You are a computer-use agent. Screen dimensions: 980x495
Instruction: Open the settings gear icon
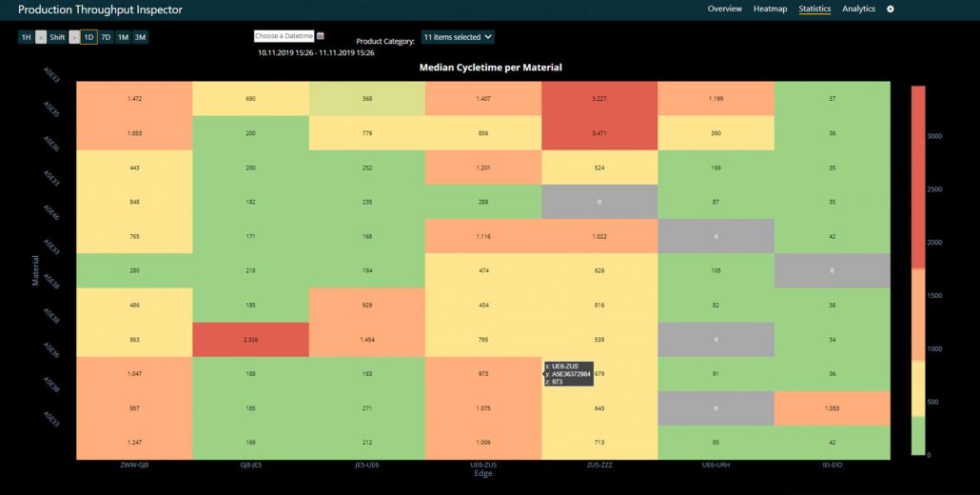(891, 9)
